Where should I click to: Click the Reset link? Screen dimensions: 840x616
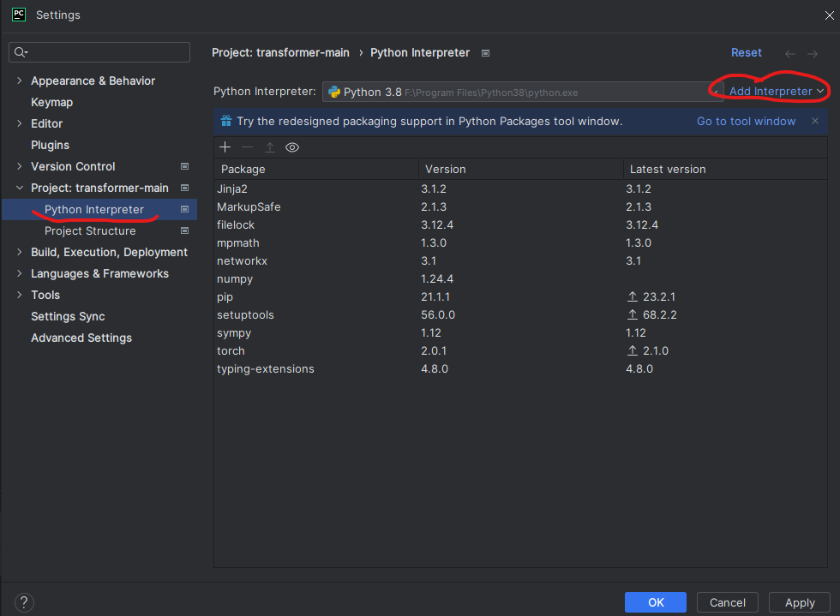tap(746, 52)
